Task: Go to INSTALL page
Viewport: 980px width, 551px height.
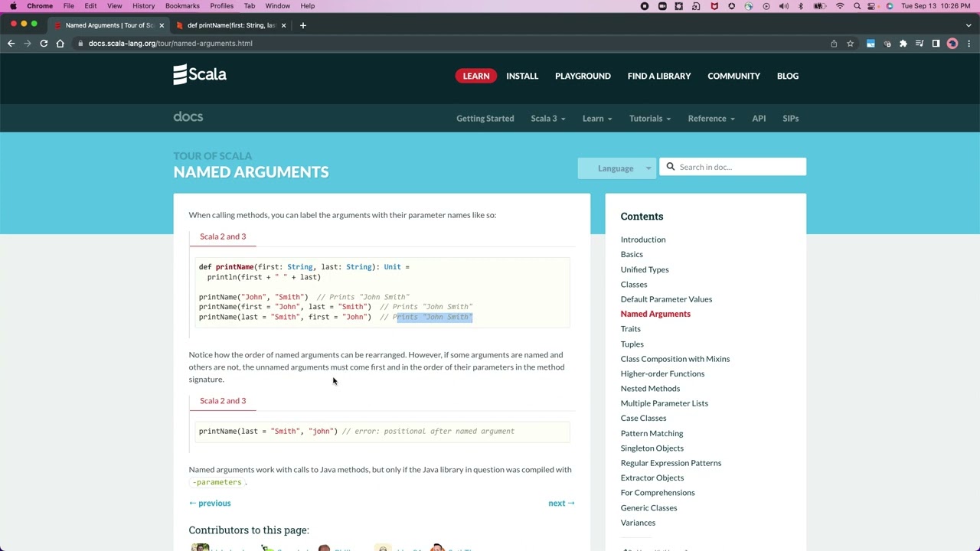Action: click(522, 76)
